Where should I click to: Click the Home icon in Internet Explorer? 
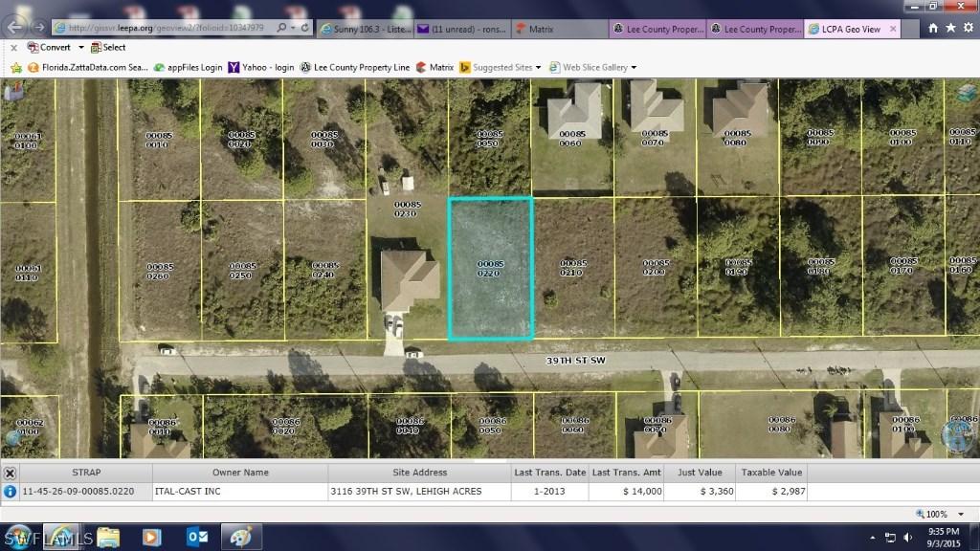click(x=934, y=29)
